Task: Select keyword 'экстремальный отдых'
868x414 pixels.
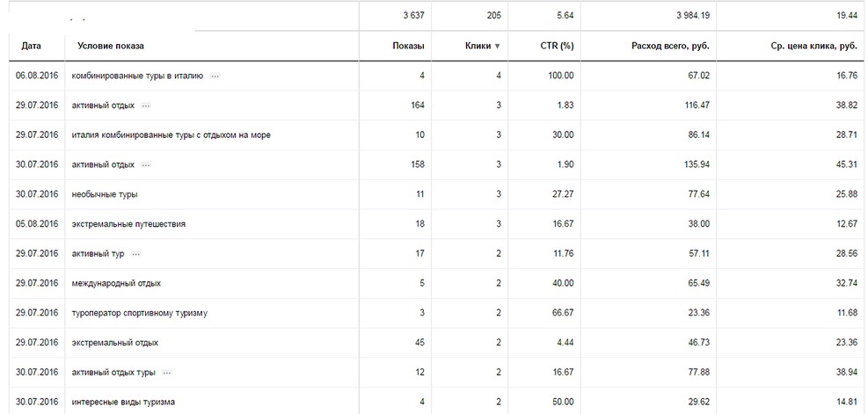Action: tap(115, 342)
